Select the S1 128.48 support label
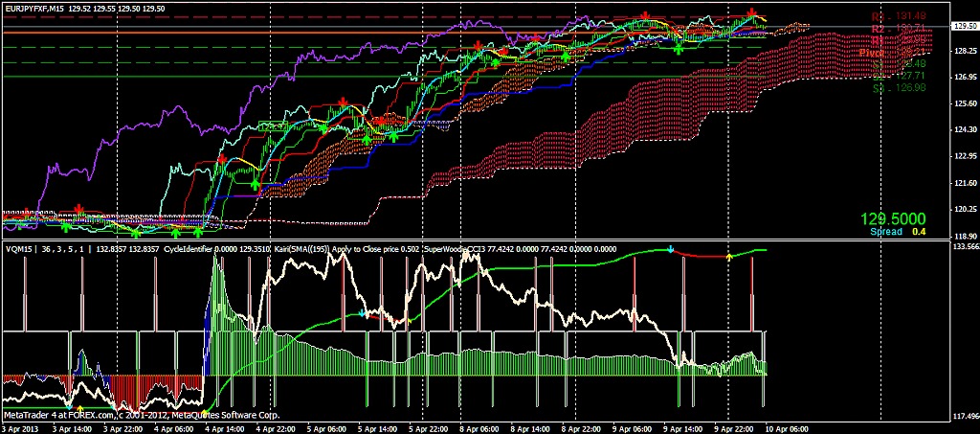980x434 pixels. [x=900, y=64]
